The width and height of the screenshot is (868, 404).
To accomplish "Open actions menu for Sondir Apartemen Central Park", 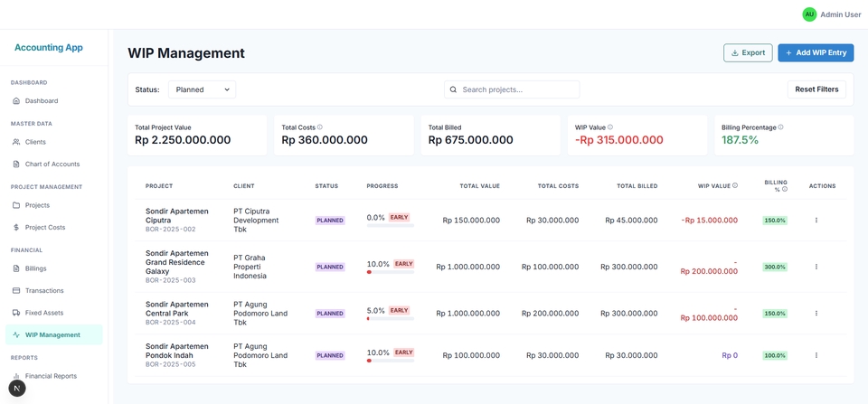I will 816,314.
